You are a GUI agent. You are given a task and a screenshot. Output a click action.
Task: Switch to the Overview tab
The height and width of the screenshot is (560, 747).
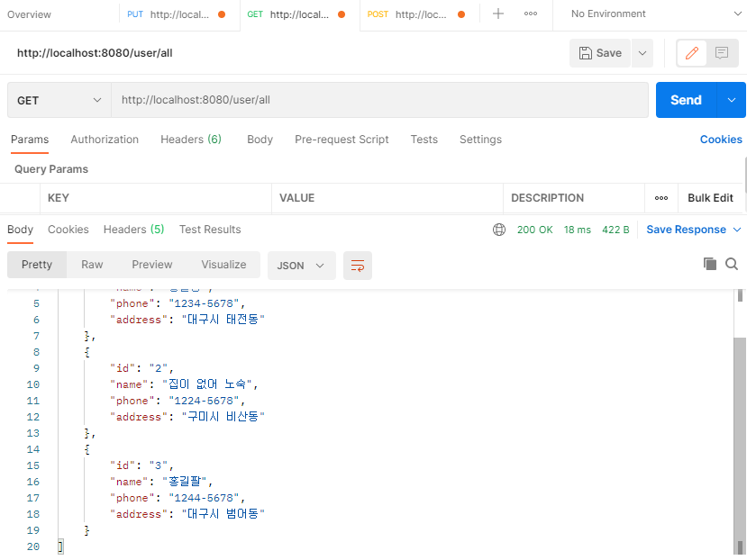point(29,14)
